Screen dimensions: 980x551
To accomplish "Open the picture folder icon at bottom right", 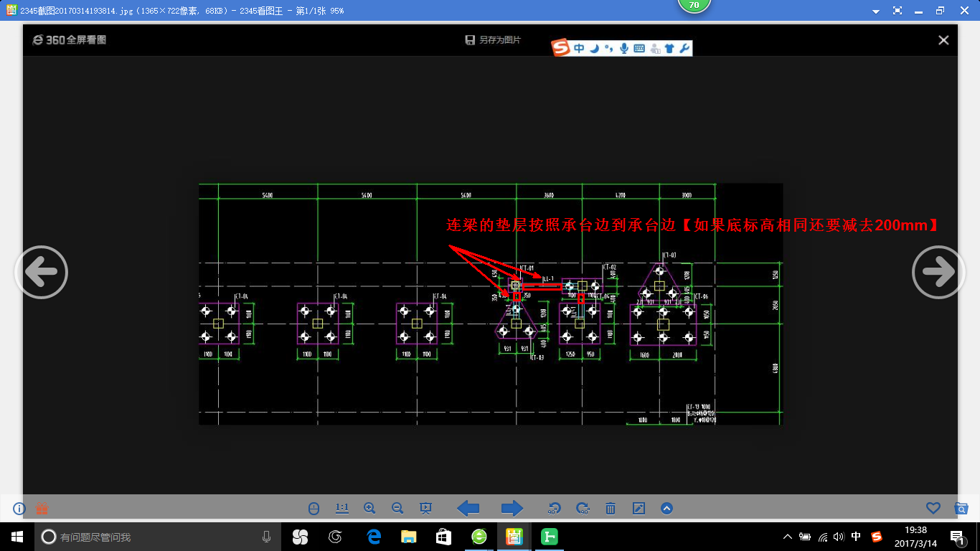I will (x=961, y=509).
